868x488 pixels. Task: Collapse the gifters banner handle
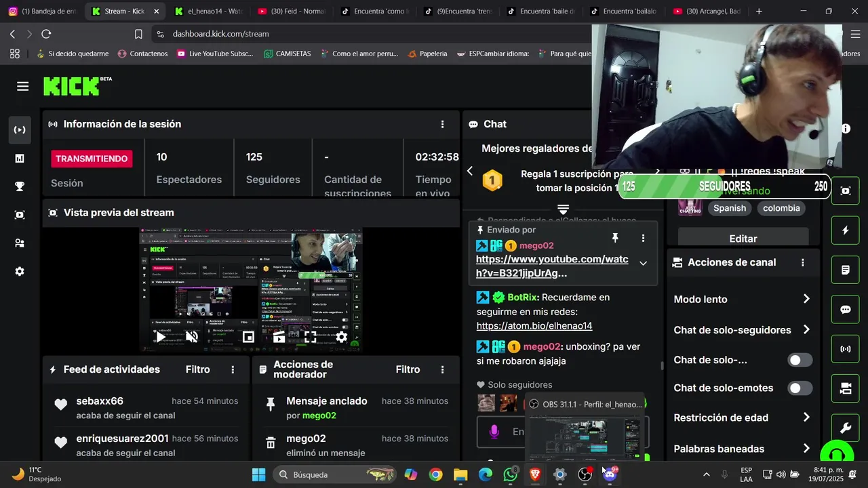[563, 209]
